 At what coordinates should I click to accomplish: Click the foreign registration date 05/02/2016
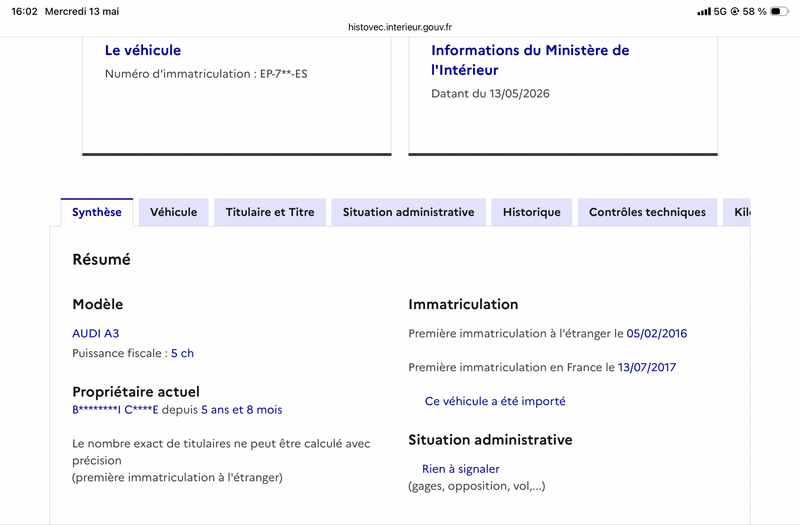click(x=657, y=334)
